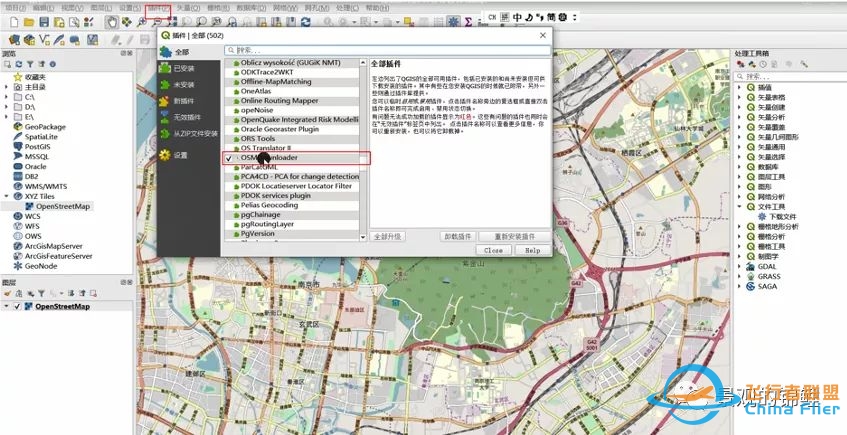847x435 pixels.
Task: Open the 插件 menu in menu bar
Action: [158, 9]
